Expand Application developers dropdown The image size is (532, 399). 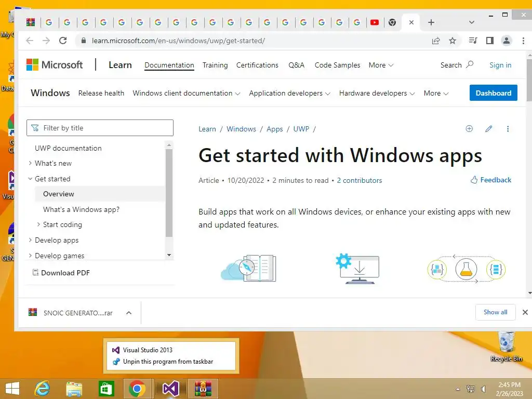(x=289, y=94)
